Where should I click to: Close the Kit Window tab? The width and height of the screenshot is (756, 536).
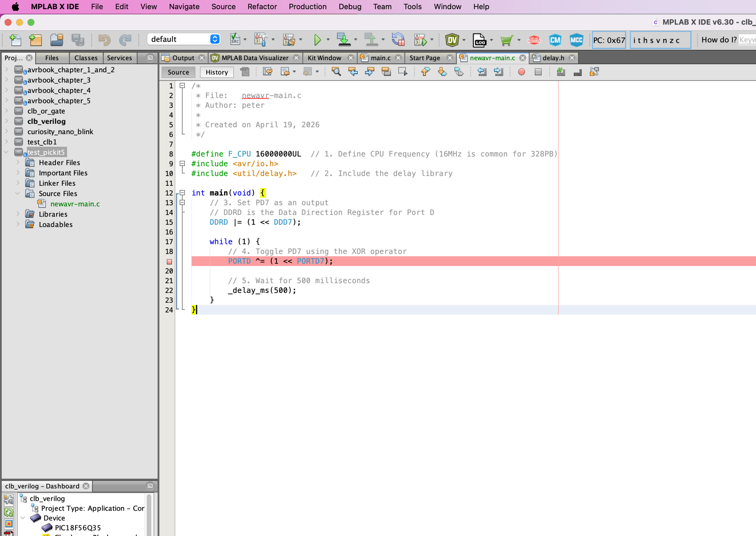coord(351,58)
